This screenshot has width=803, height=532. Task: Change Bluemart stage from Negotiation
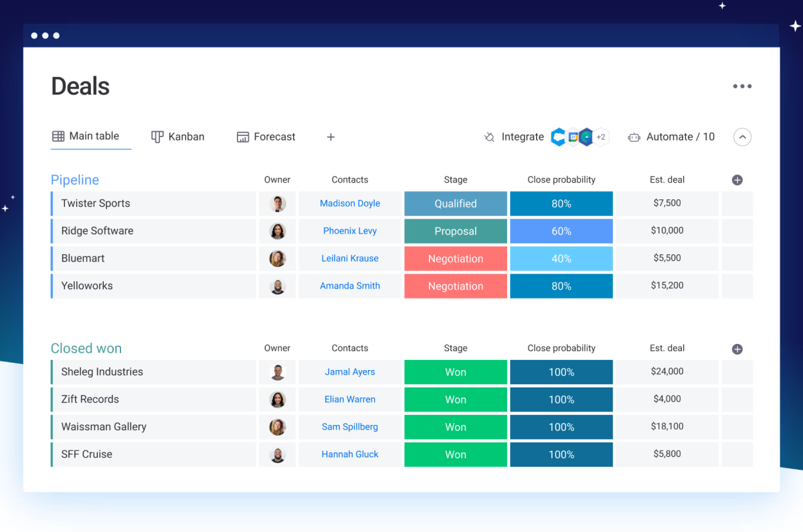[456, 259]
